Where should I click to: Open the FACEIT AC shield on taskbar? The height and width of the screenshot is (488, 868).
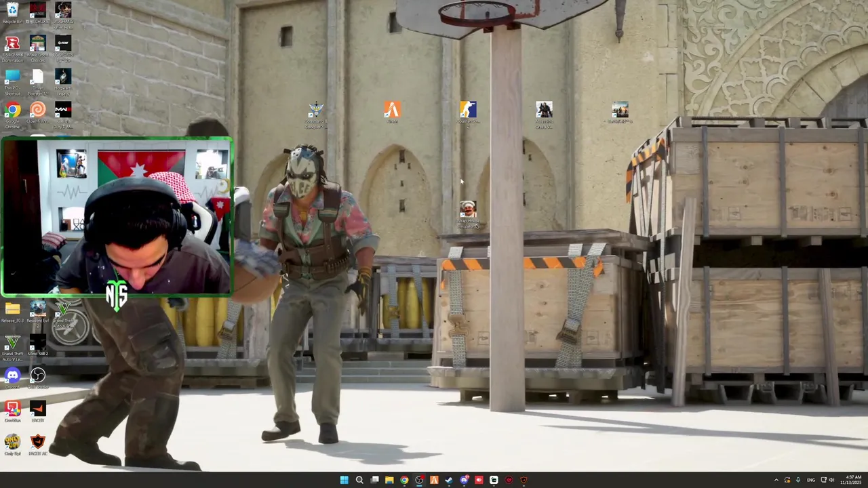(x=524, y=480)
